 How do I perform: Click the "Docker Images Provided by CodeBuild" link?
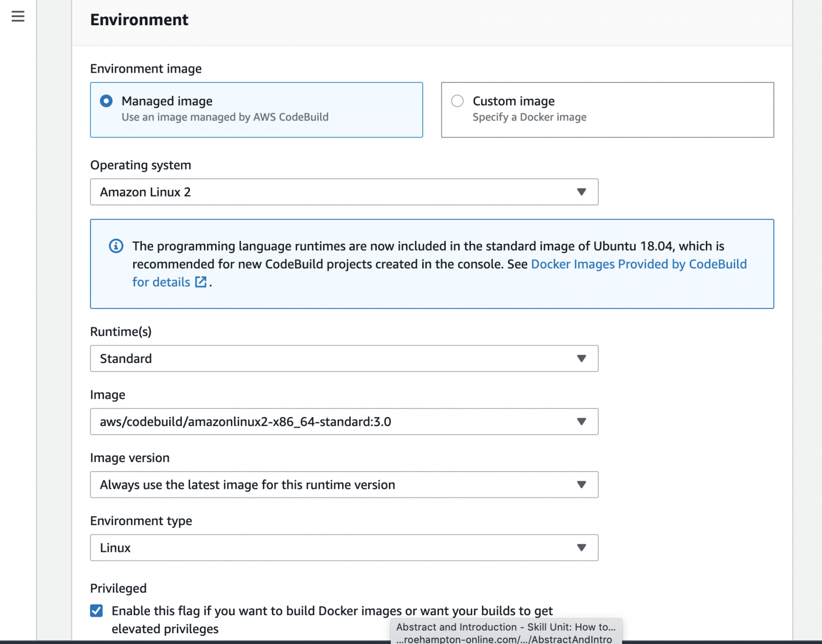click(638, 264)
